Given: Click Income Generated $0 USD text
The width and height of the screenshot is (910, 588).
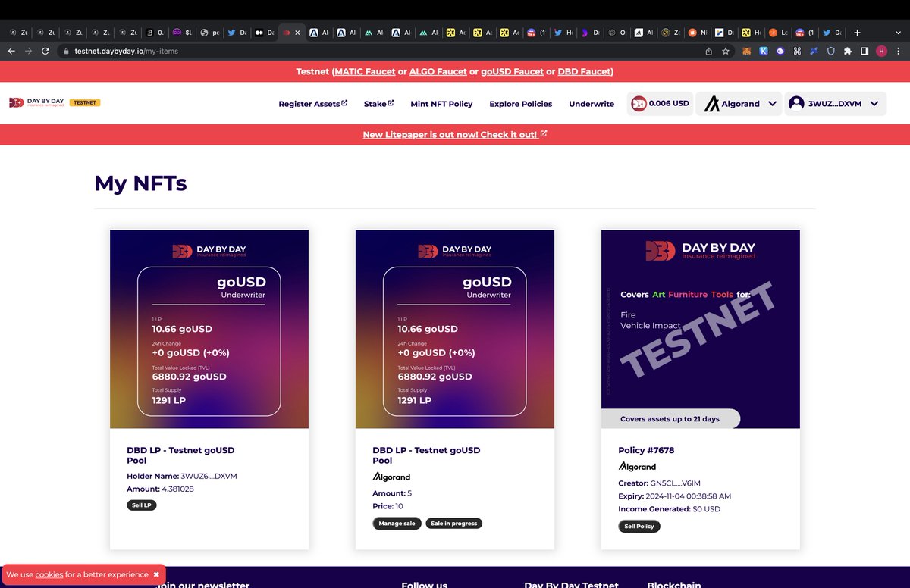Looking at the screenshot, I should (x=669, y=509).
